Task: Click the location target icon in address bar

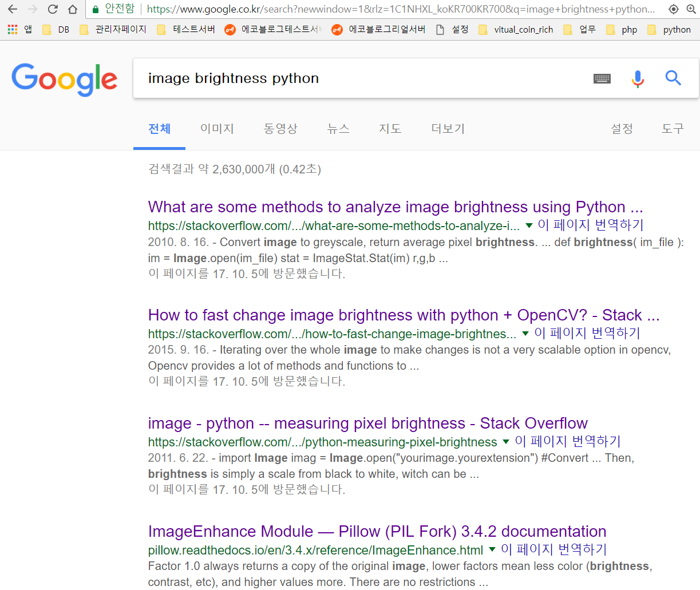Action: coord(674,9)
